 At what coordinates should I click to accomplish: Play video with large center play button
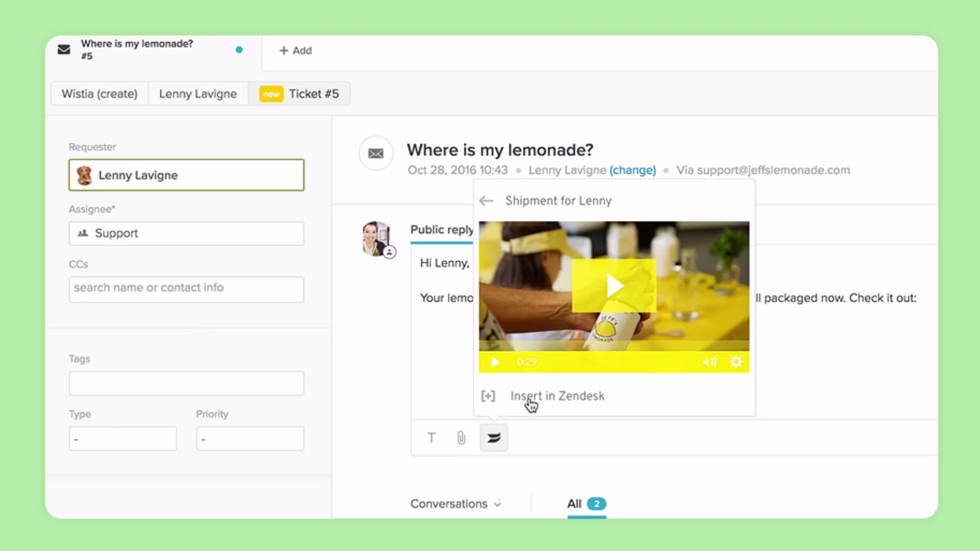pyautogui.click(x=614, y=286)
